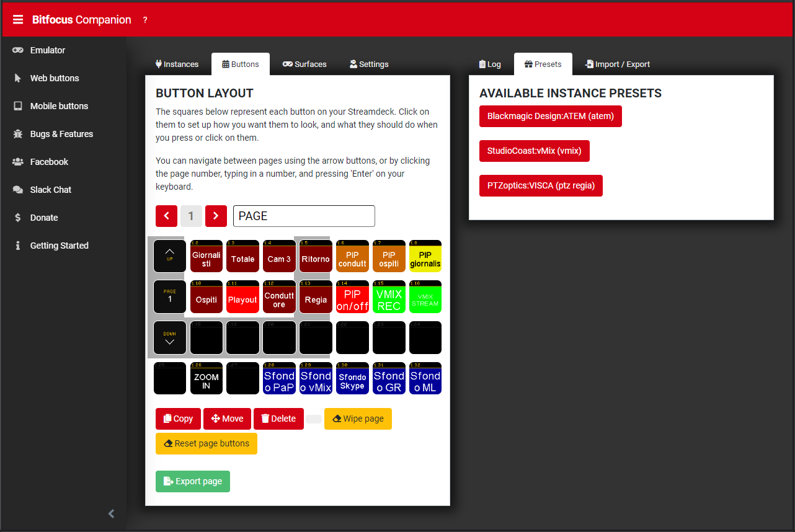Go to the next page with the arrow

tap(216, 216)
